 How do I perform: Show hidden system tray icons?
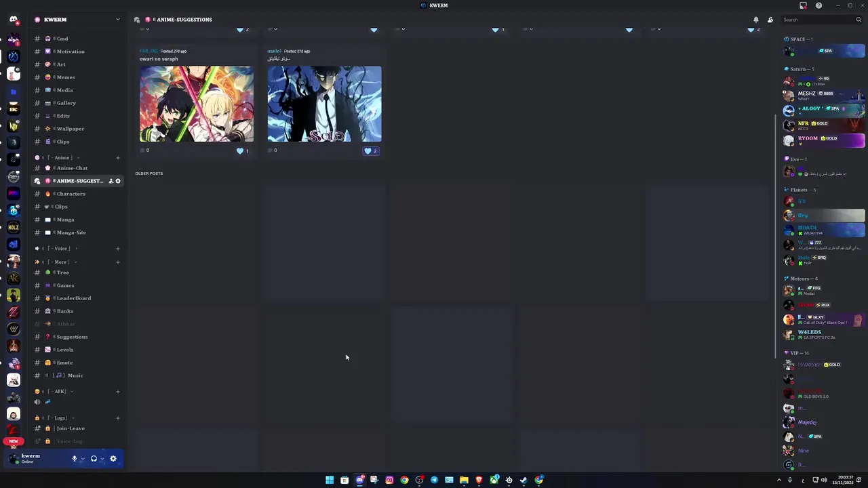point(778,480)
